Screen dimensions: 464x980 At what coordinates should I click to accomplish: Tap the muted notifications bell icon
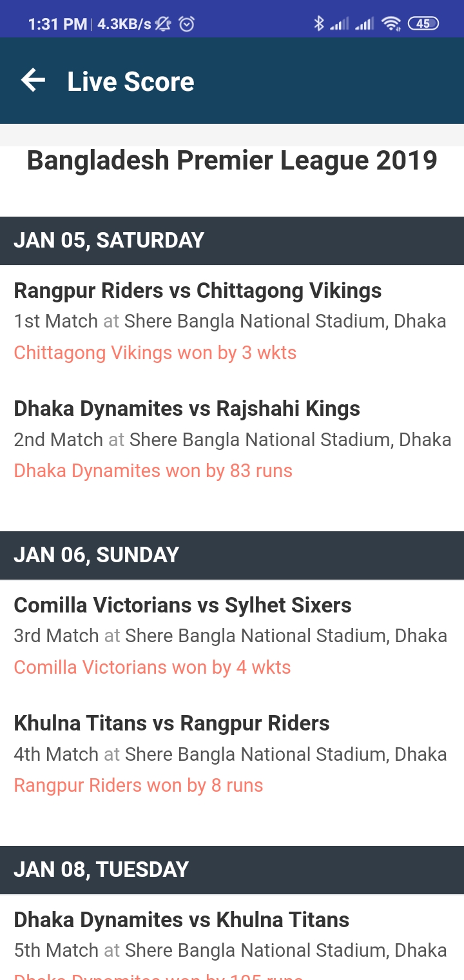click(164, 24)
